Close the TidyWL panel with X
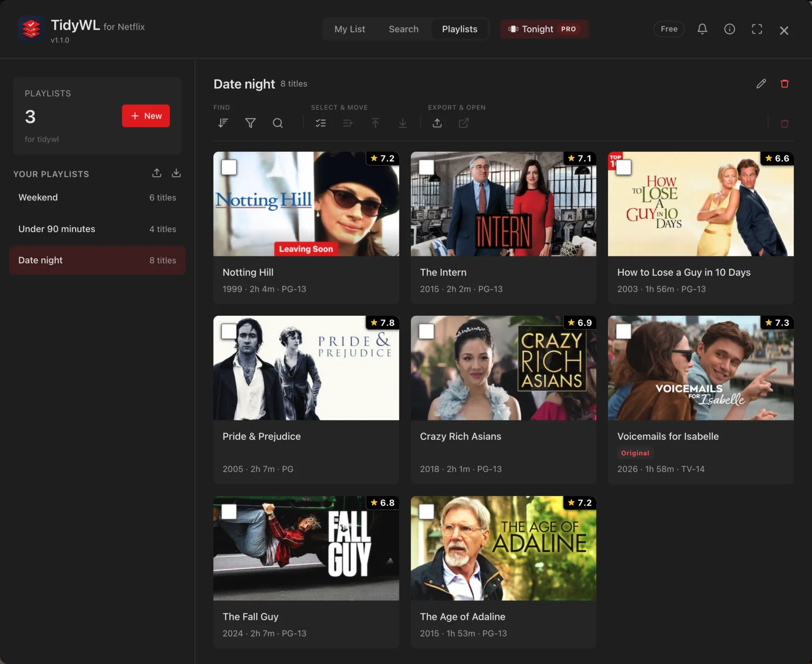The width and height of the screenshot is (812, 664). click(784, 30)
